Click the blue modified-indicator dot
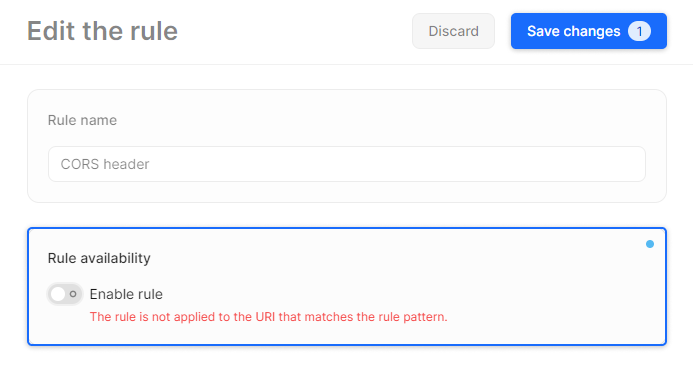Screen dimensions: 693x371 click(650, 244)
